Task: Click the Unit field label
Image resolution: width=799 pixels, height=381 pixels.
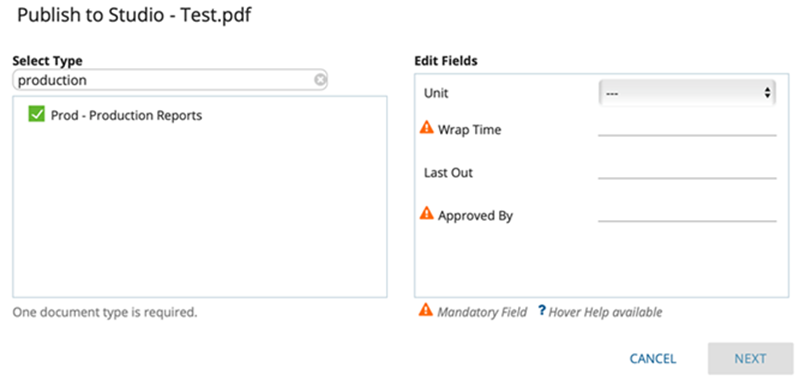Action: (x=436, y=94)
